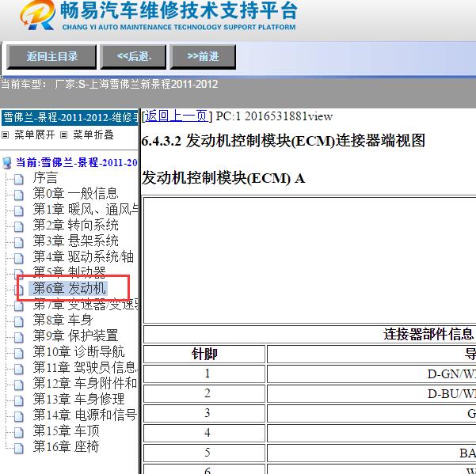This screenshot has height=474, width=476.
Task: Click pin number 1 cell
Action: coord(204,374)
